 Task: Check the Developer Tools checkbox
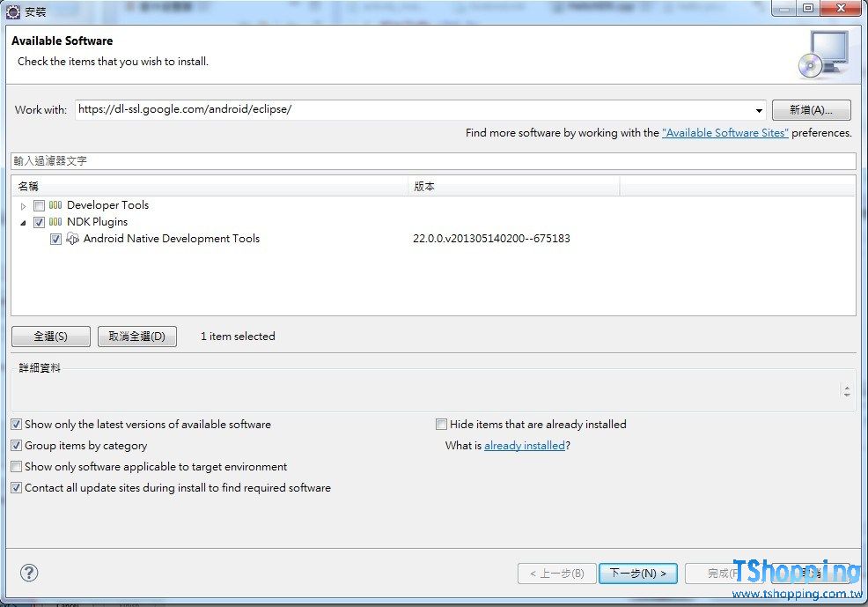click(x=39, y=205)
